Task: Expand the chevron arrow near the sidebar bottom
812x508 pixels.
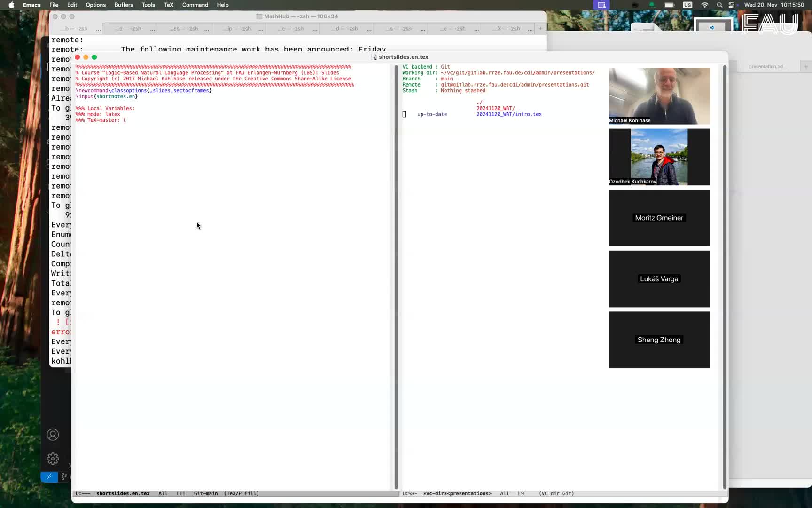Action: [x=70, y=466]
